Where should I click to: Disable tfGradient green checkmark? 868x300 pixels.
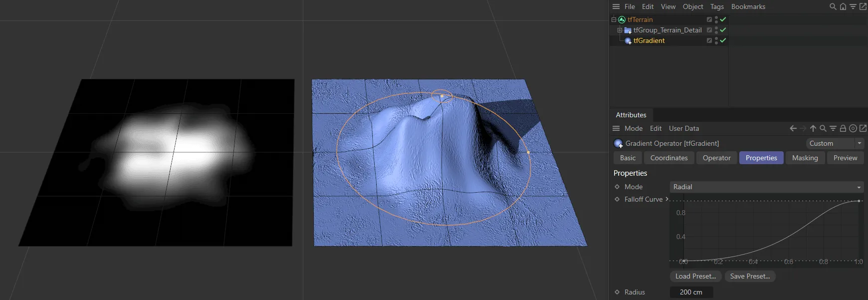[723, 40]
